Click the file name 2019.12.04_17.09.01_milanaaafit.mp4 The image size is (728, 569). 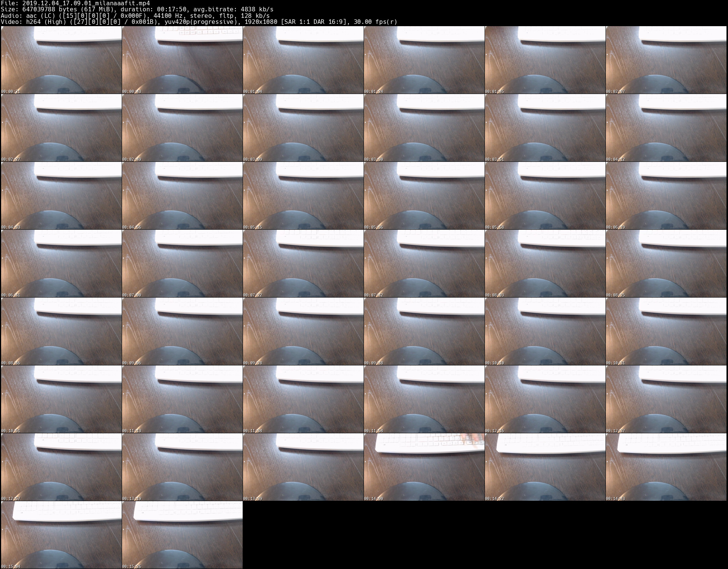86,3
